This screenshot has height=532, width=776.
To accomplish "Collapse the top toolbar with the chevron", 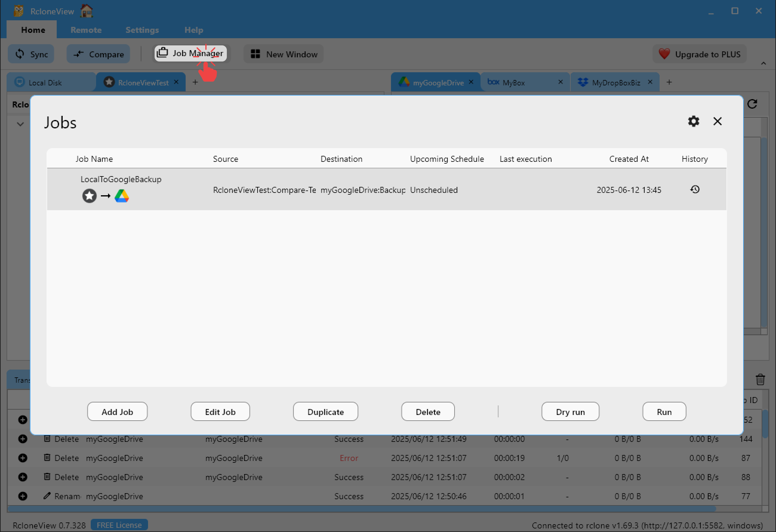I will point(764,64).
